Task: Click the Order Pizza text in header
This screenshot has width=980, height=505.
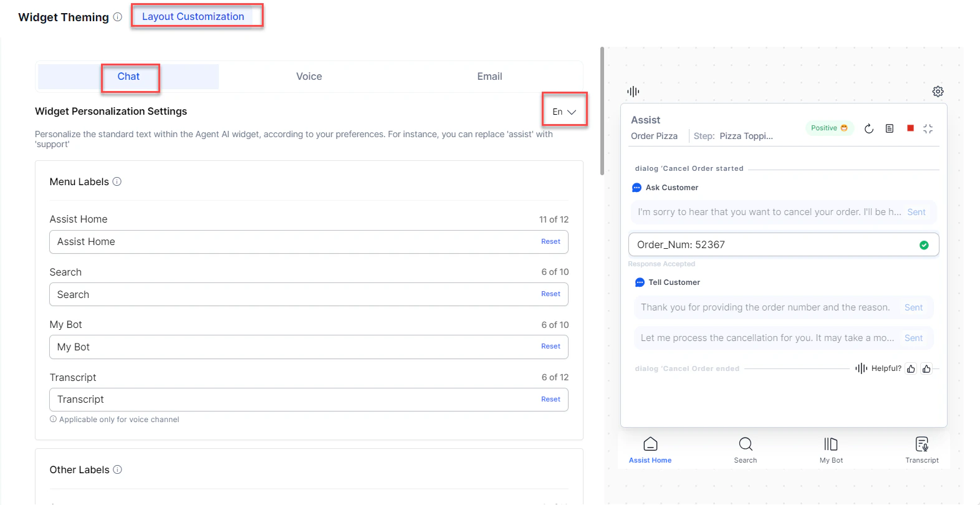Action: [654, 136]
